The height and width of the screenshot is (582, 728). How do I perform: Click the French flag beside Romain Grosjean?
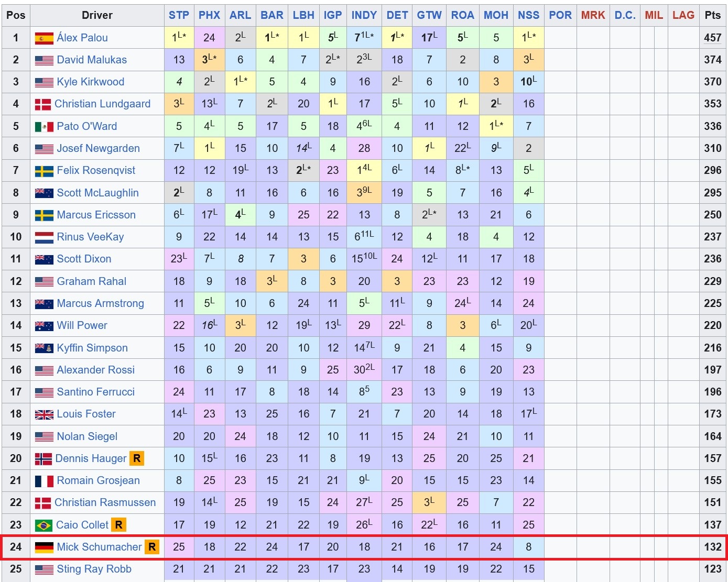click(44, 481)
